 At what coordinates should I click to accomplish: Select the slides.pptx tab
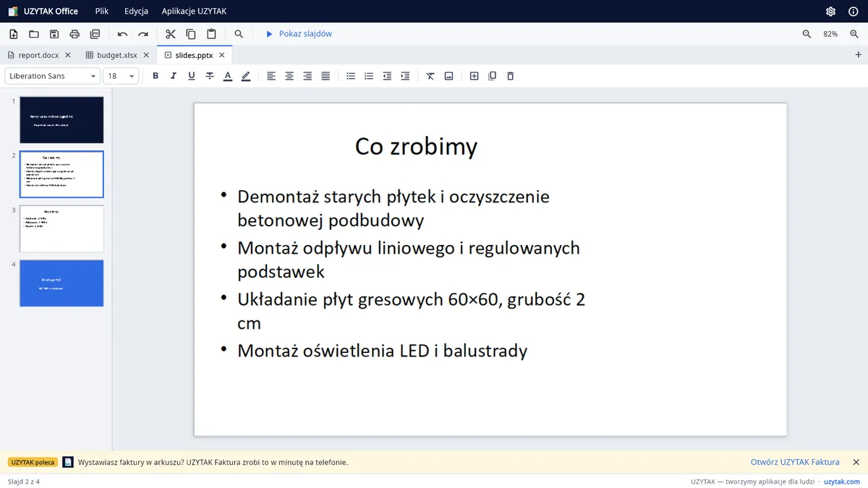(195, 55)
